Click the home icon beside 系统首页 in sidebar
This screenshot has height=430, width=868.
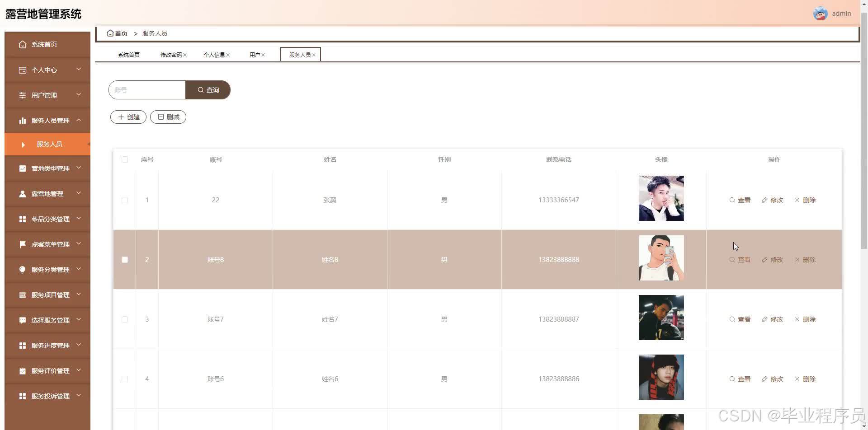tap(23, 44)
